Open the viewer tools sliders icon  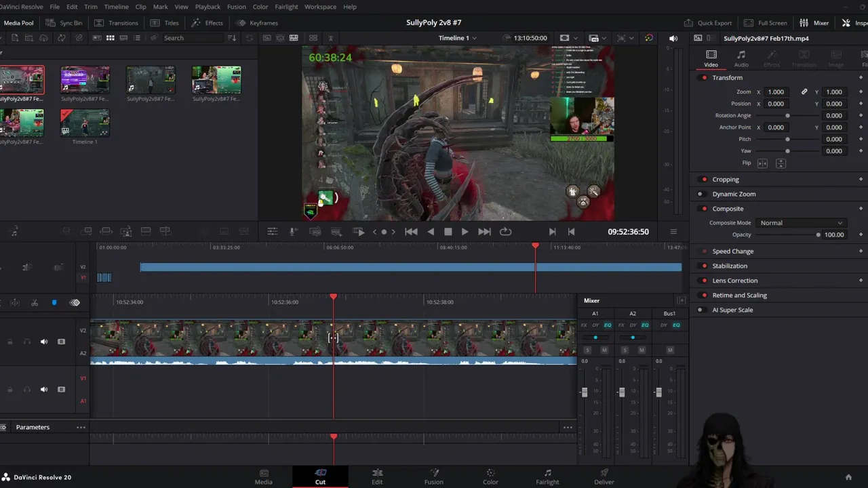click(x=272, y=232)
